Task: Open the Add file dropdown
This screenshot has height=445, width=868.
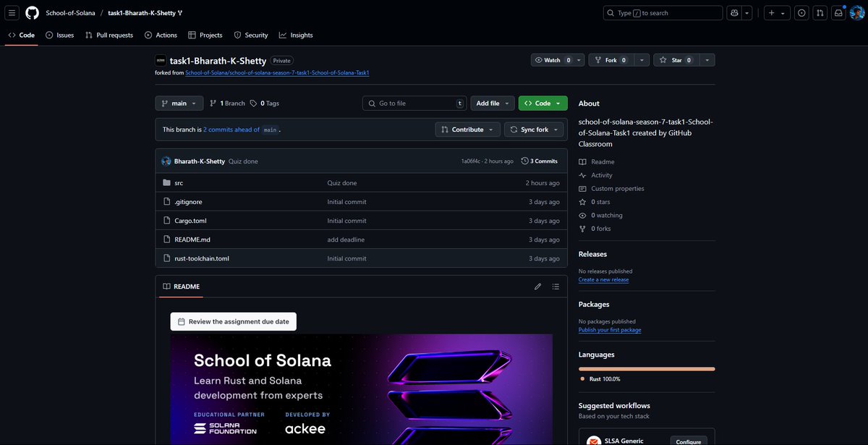Action: 493,103
